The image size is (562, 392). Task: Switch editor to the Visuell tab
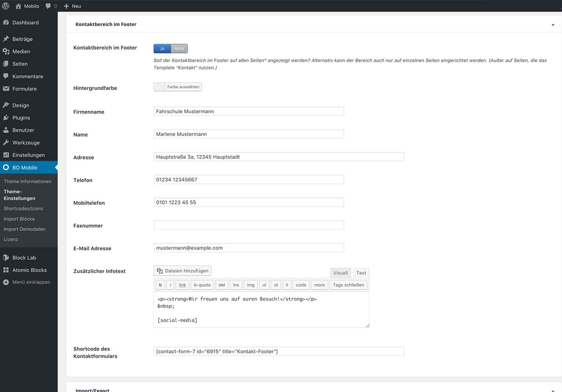340,273
